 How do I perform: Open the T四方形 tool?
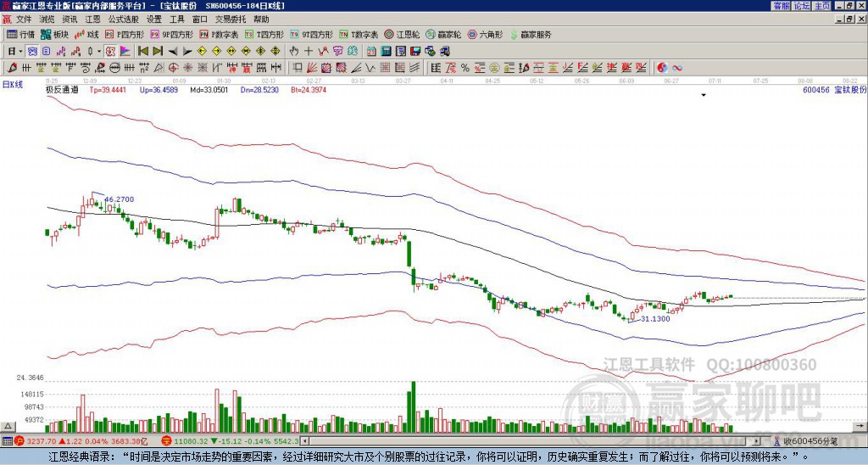coord(264,34)
